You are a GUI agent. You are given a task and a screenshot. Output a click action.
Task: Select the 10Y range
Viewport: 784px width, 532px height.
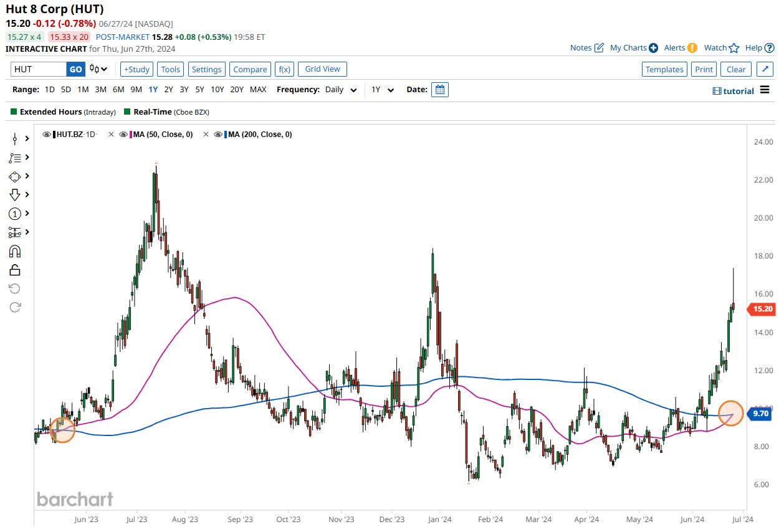217,90
